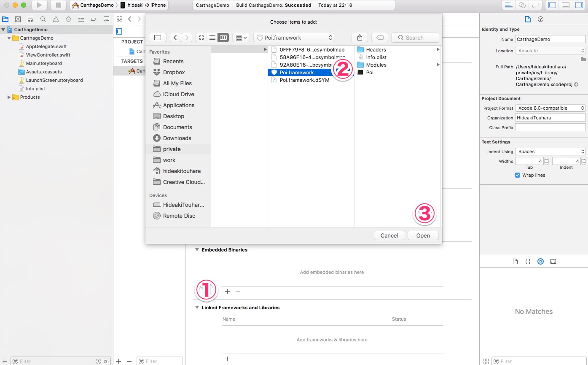588x365 pixels.
Task: Show the Assistant editor
Action: point(522,5)
